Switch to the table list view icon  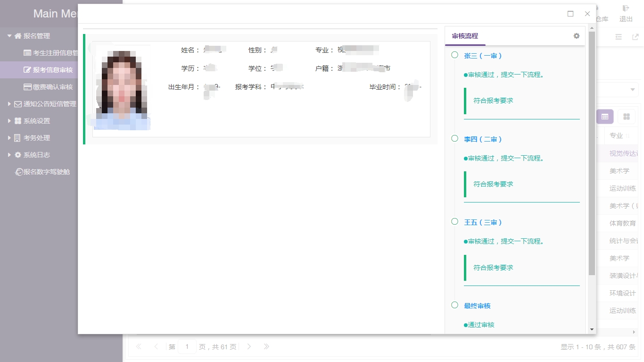[605, 117]
